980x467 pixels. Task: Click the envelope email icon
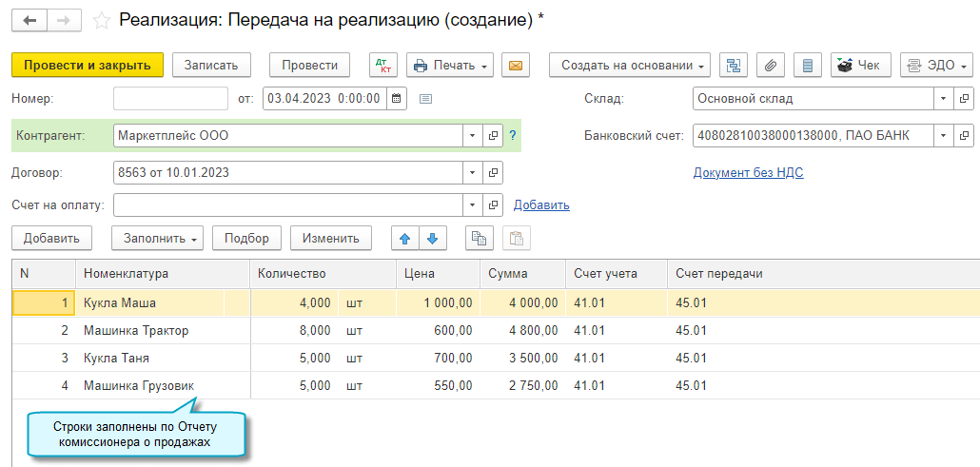(516, 65)
